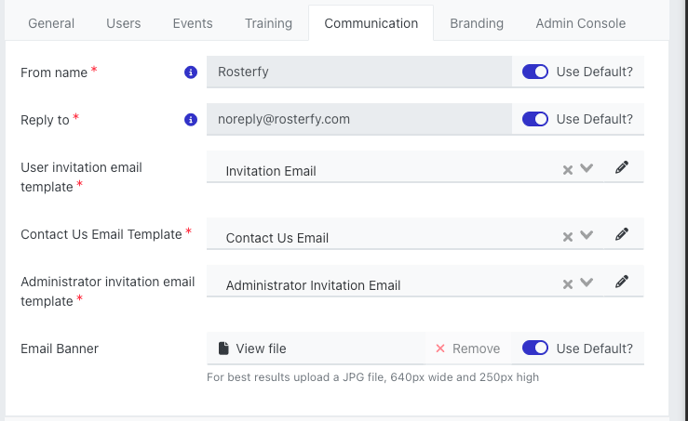Clear the Invitation Email selection with X
The width and height of the screenshot is (688, 421).
point(567,170)
